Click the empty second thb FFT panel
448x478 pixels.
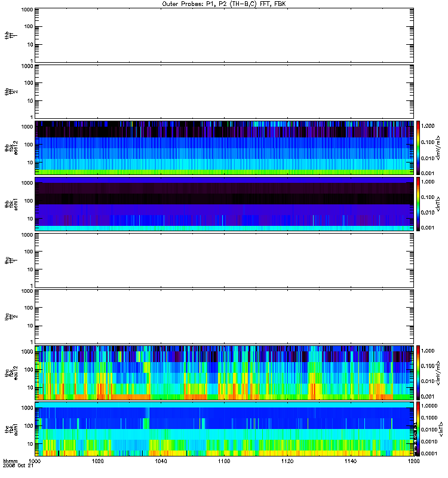[x=223, y=91]
